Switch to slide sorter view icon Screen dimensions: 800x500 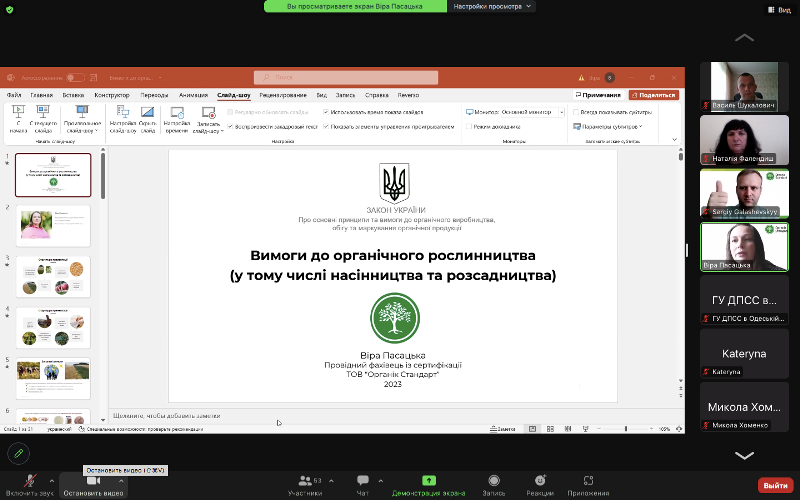point(550,429)
